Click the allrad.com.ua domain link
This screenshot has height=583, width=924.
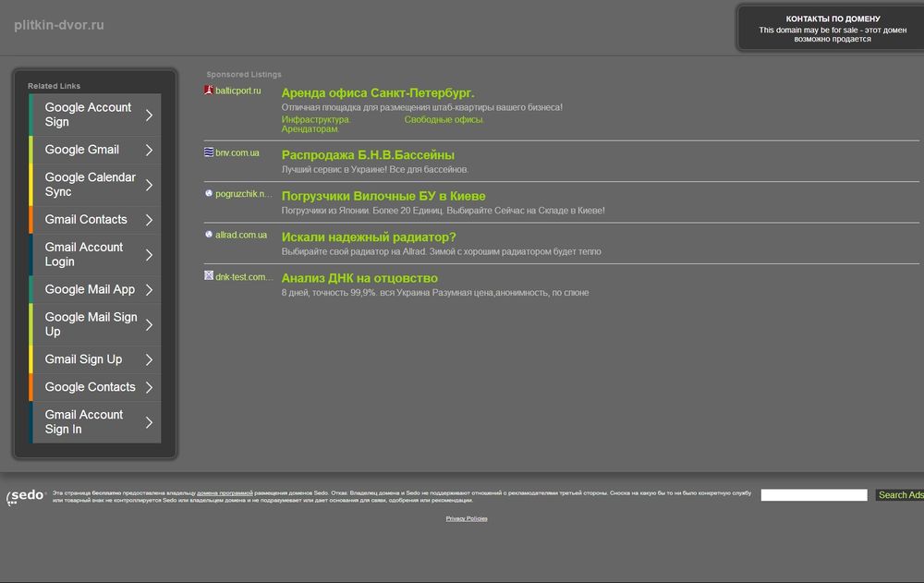[x=241, y=235]
